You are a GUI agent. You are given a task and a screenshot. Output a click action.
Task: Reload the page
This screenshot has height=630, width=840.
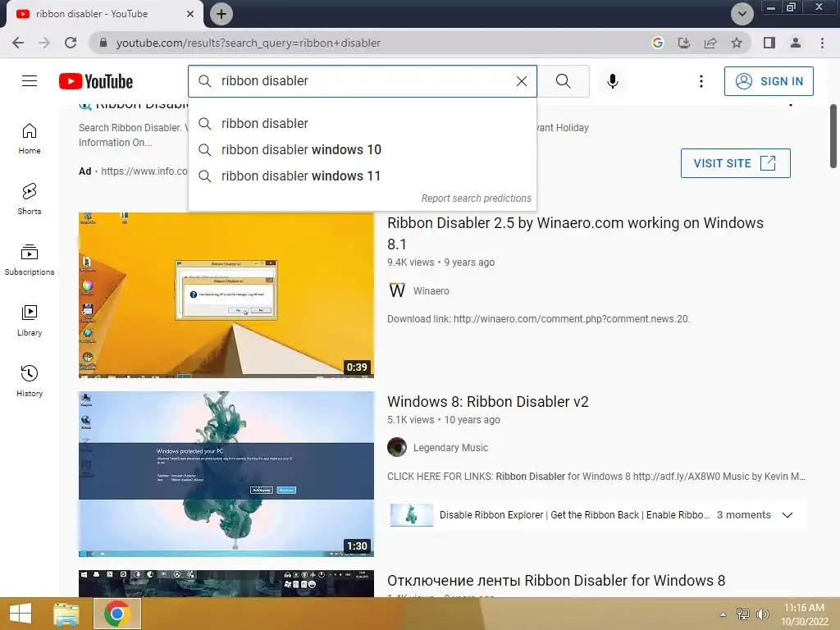[71, 43]
